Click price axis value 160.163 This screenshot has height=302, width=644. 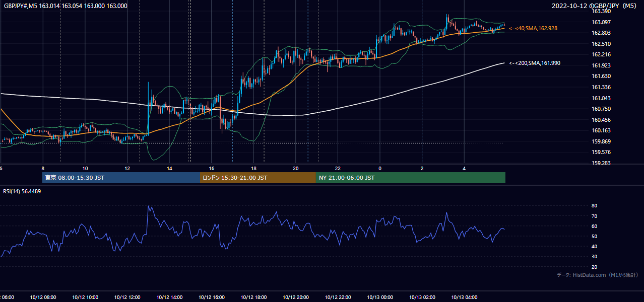(x=601, y=130)
